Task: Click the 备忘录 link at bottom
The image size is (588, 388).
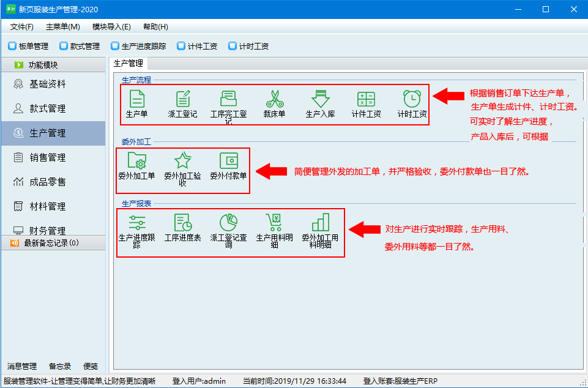Action: [x=60, y=366]
